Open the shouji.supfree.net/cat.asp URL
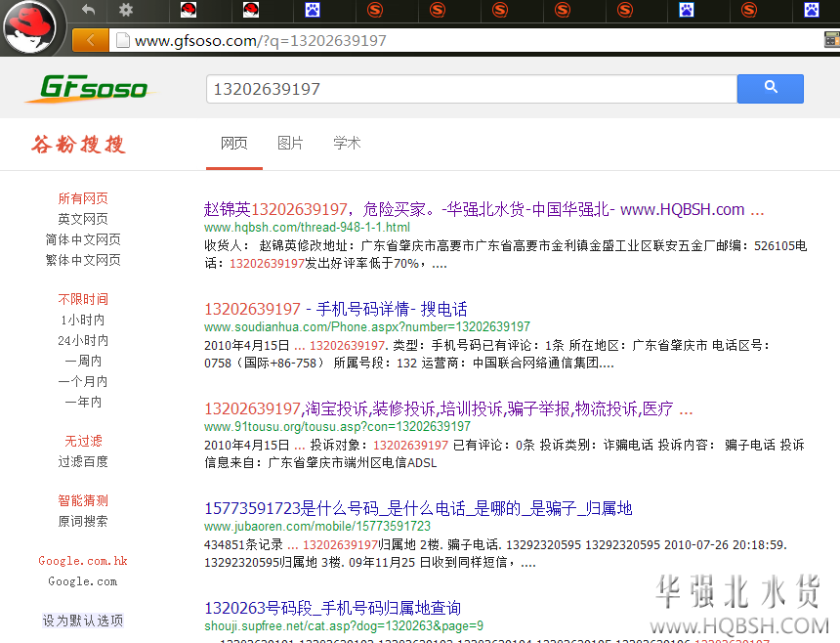 click(x=344, y=625)
